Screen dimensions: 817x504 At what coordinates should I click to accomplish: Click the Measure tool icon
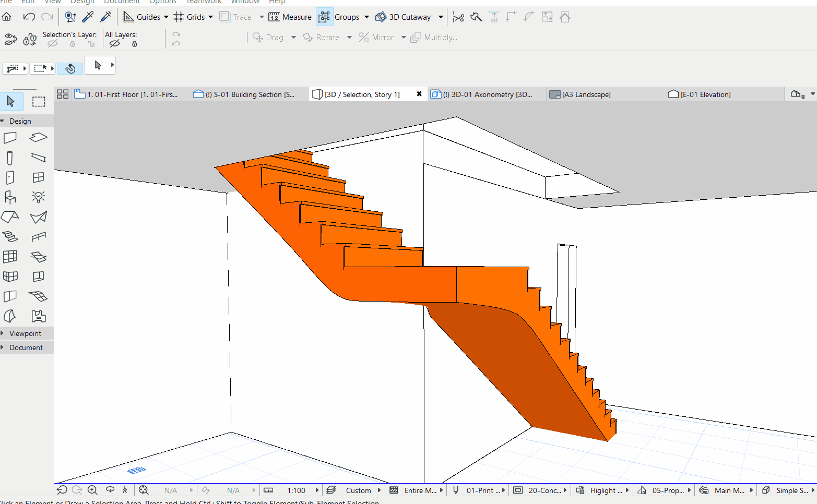pos(274,17)
